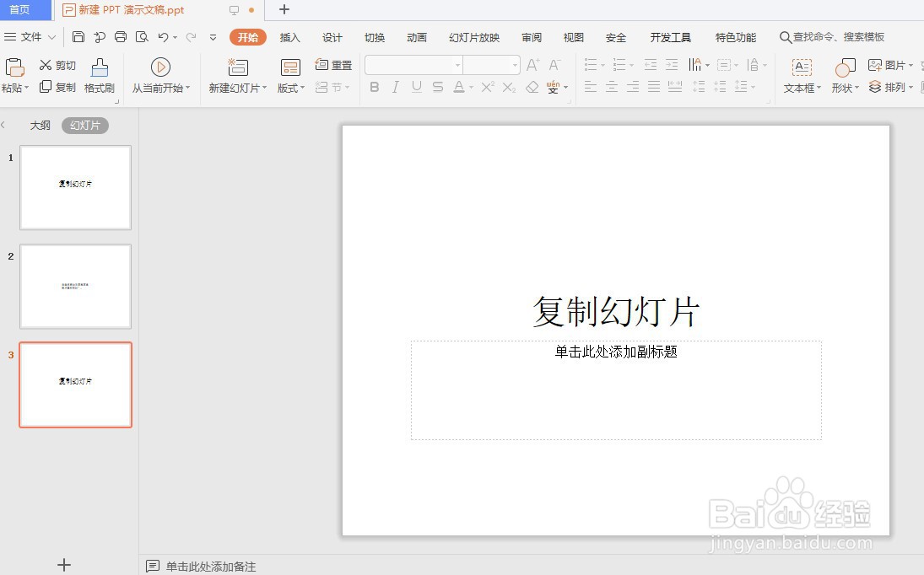This screenshot has height=575, width=924.
Task: Justify text alignment
Action: tap(654, 87)
